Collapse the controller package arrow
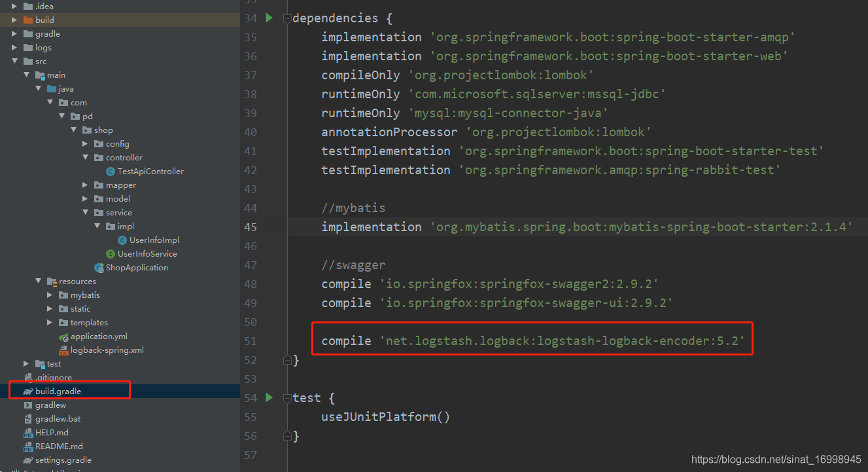 click(x=85, y=157)
